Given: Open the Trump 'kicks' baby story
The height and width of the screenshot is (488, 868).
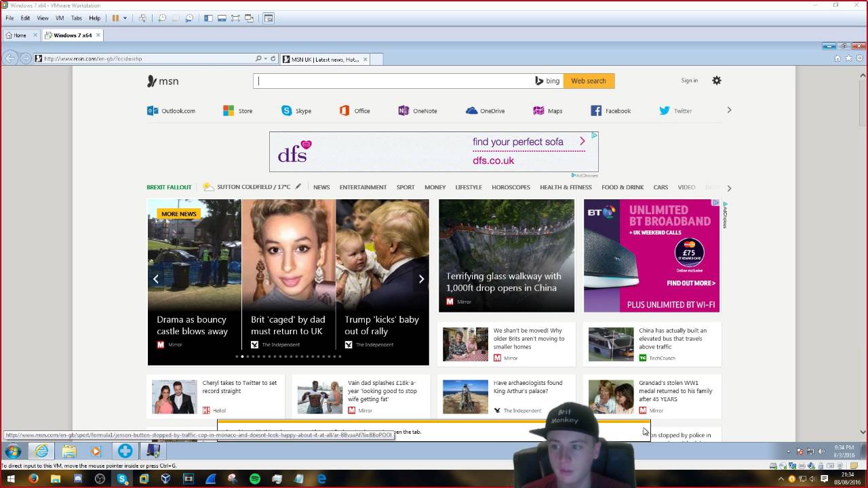Looking at the screenshot, I should pyautogui.click(x=382, y=281).
